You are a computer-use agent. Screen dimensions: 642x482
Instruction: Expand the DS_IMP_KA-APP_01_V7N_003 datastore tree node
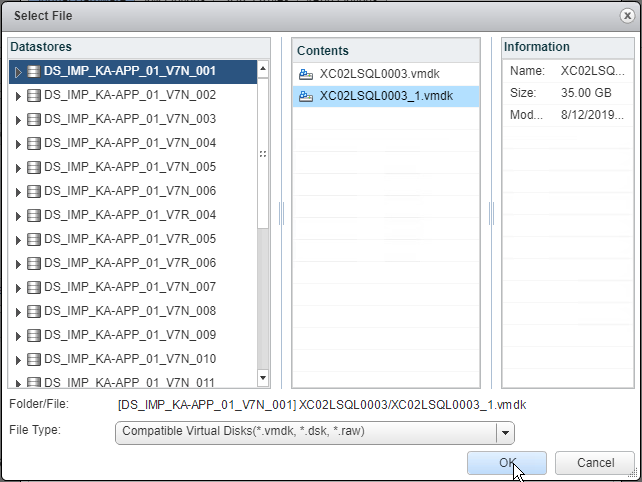tap(18, 120)
